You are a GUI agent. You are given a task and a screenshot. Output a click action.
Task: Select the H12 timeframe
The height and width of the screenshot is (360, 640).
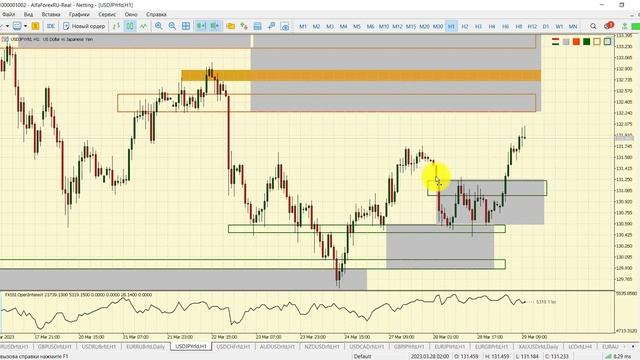point(532,26)
